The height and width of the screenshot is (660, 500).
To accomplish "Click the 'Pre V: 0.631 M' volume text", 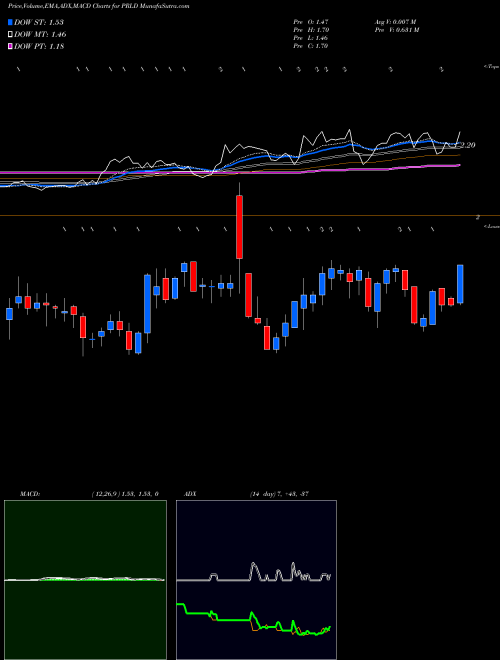I will (x=396, y=30).
